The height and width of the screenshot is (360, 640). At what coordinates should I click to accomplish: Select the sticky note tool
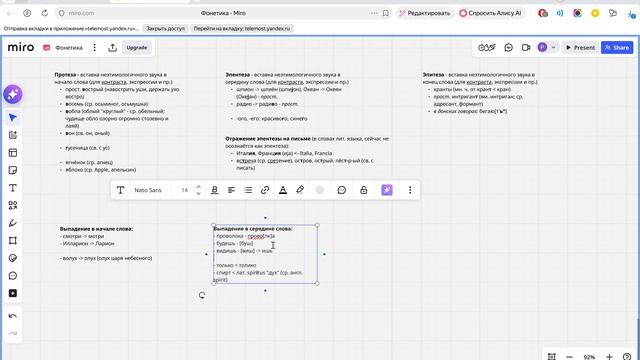tap(13, 170)
